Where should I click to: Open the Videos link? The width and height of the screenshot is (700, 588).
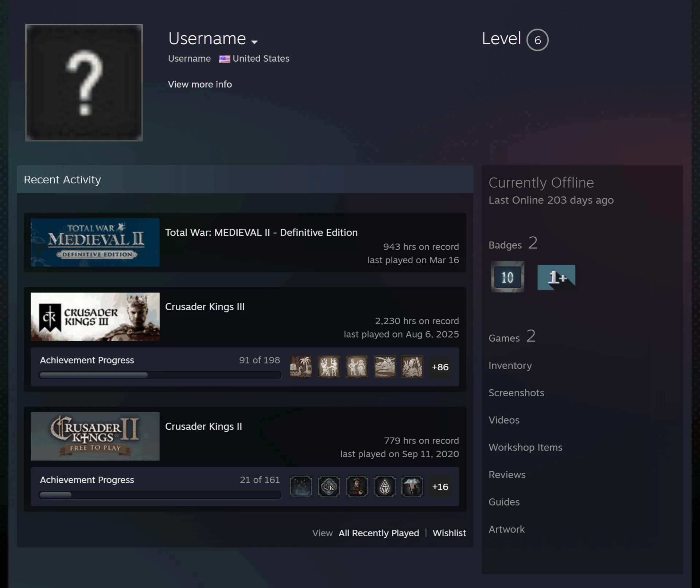[x=504, y=420]
